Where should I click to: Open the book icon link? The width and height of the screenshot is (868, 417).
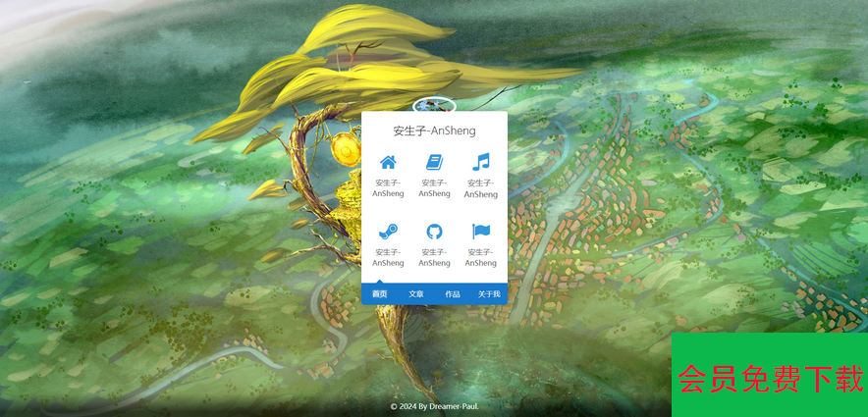[434, 163]
